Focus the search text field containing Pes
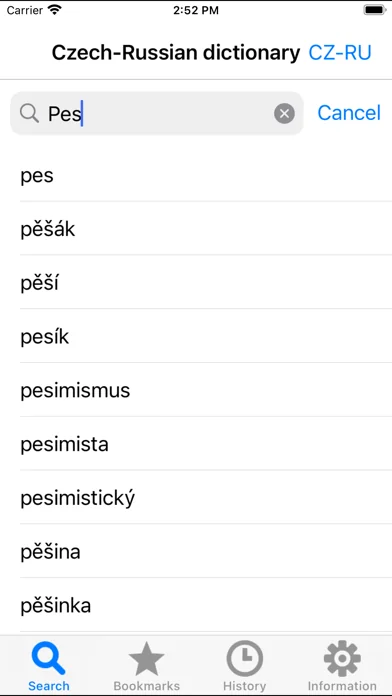392x696 pixels. 157,113
